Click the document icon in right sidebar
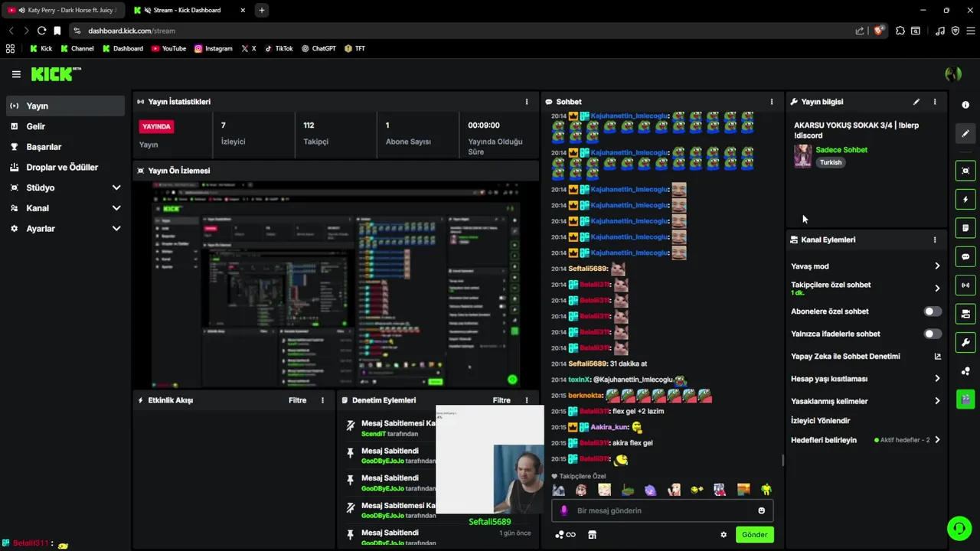 [x=965, y=228]
